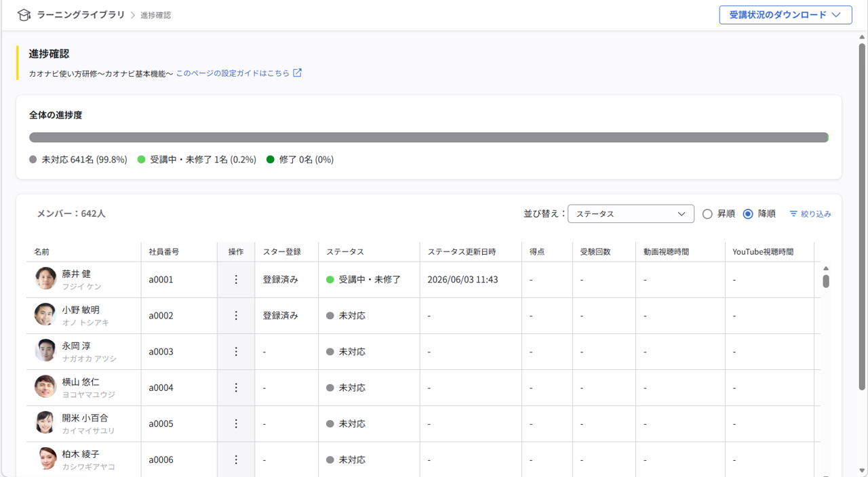The width and height of the screenshot is (868, 477).
Task: Click the ステータス更新日時 column header
Action: pyautogui.click(x=462, y=252)
